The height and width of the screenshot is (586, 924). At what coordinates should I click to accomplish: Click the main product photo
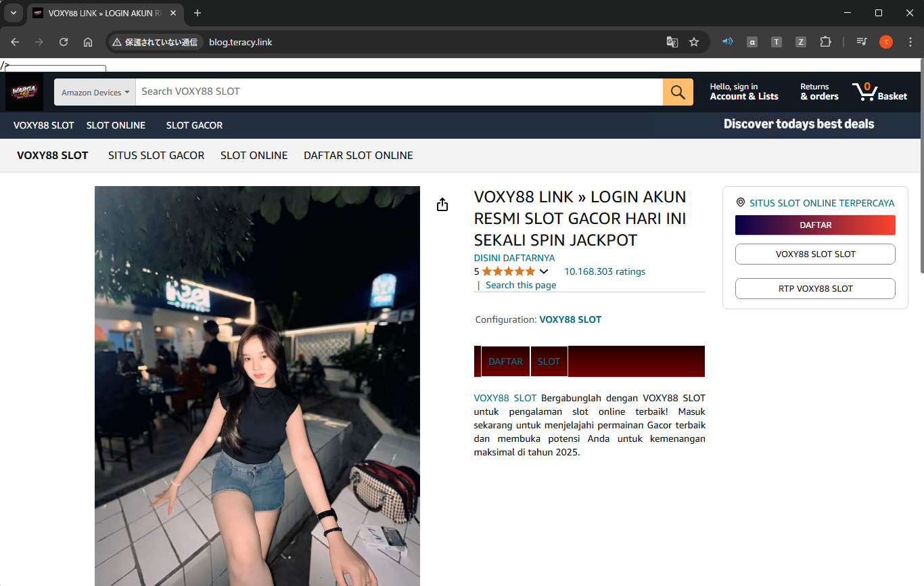[x=257, y=386]
